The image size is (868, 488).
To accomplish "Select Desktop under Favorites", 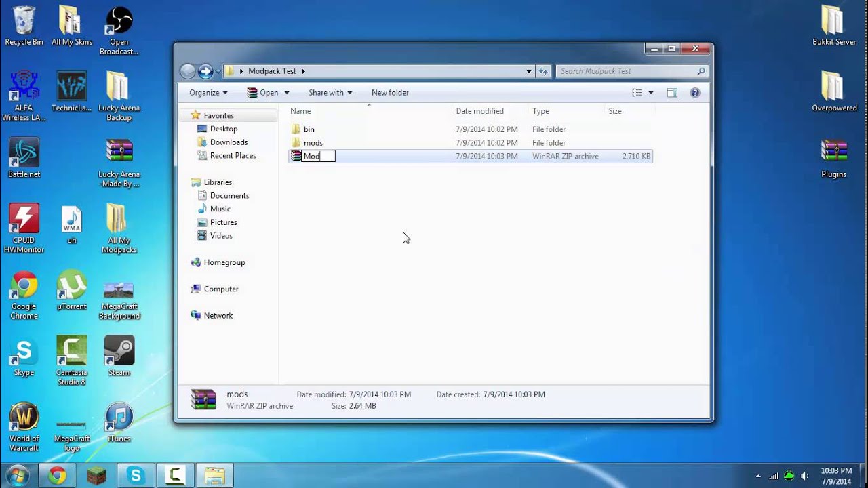I will (x=223, y=129).
